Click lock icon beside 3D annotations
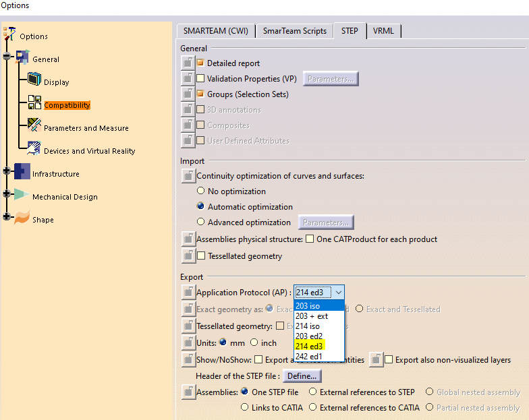 (x=188, y=109)
